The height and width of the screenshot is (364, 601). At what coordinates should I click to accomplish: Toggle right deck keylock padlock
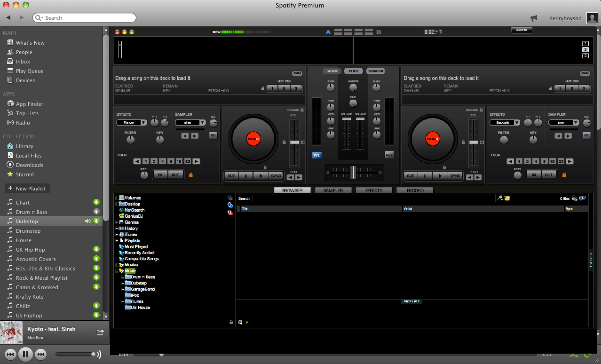481,110
